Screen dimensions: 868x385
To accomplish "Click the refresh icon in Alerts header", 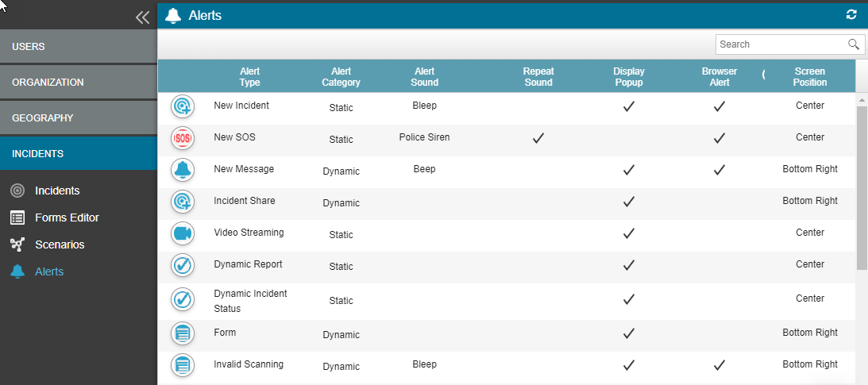I will point(851,15).
